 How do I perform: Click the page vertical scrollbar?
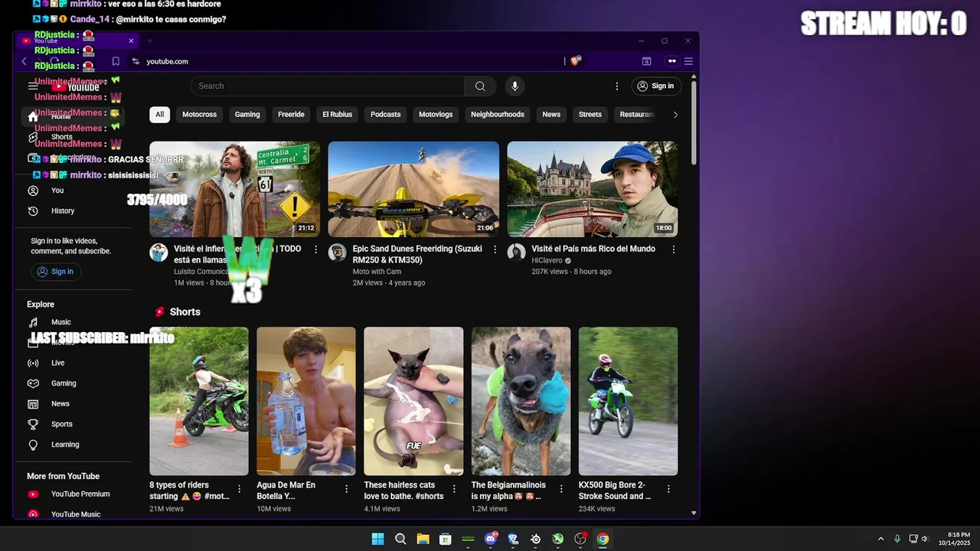tap(694, 122)
